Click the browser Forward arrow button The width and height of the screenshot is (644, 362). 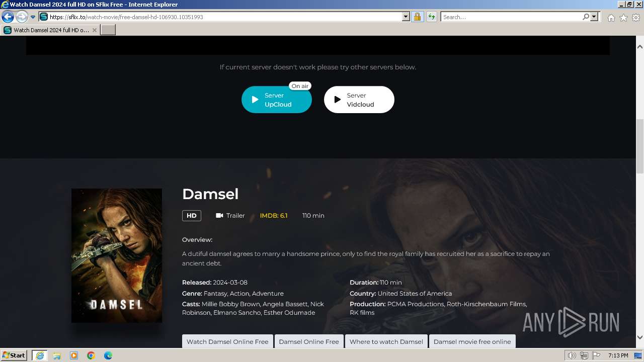pyautogui.click(x=22, y=17)
